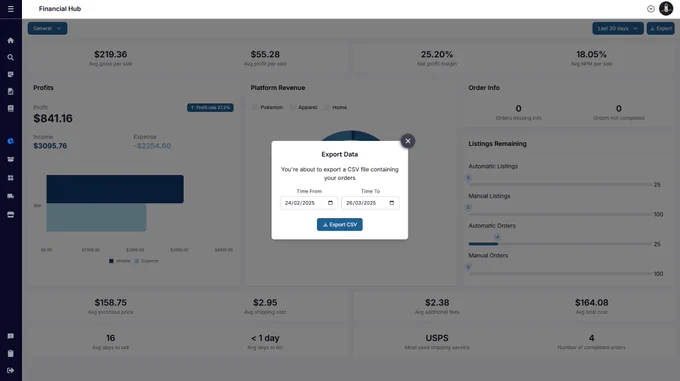Toggle the Home legend item

(336, 107)
